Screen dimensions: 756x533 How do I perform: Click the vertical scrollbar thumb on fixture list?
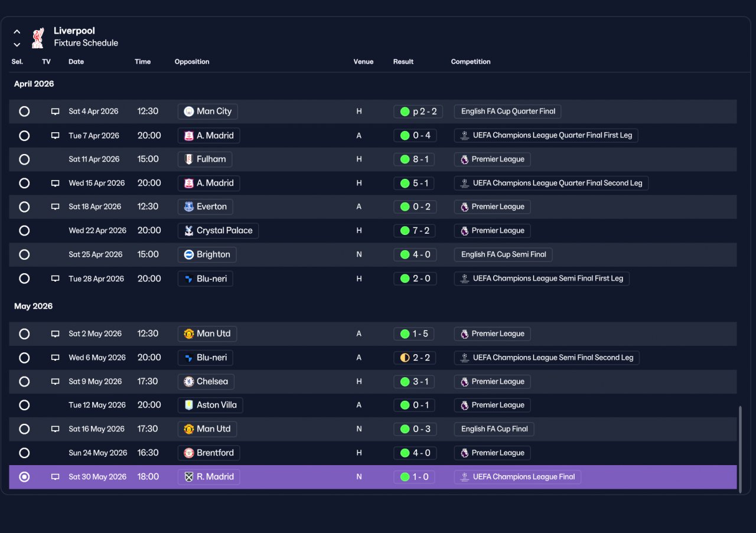[x=740, y=447]
